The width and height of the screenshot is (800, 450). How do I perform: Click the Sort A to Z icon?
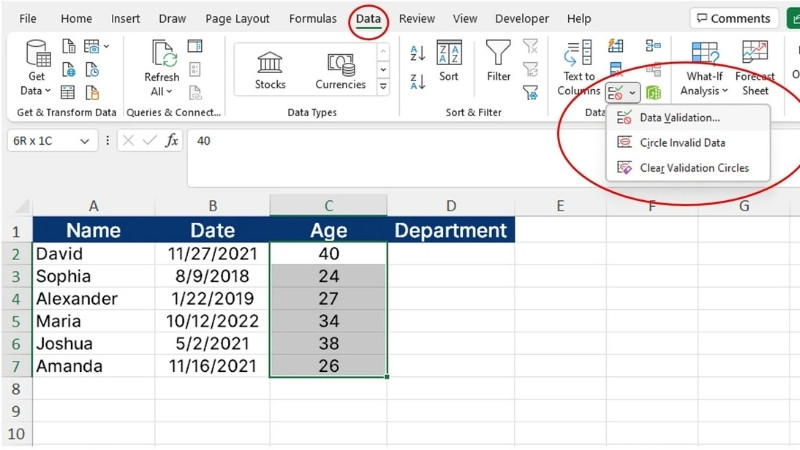(418, 53)
